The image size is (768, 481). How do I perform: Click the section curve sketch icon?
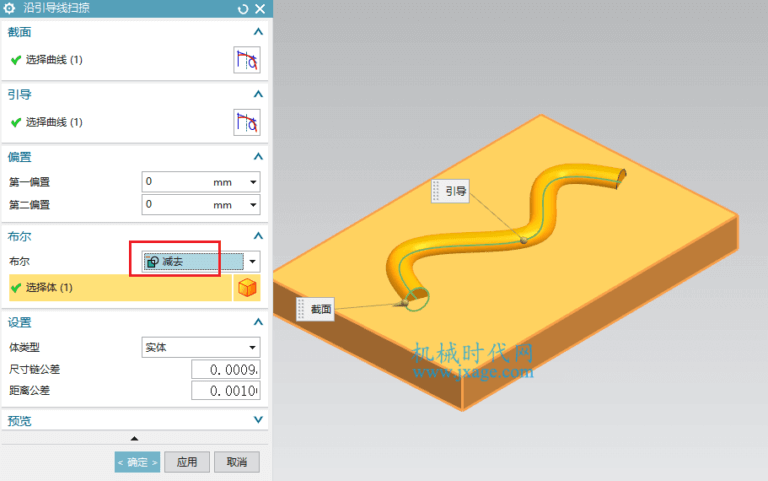[247, 60]
